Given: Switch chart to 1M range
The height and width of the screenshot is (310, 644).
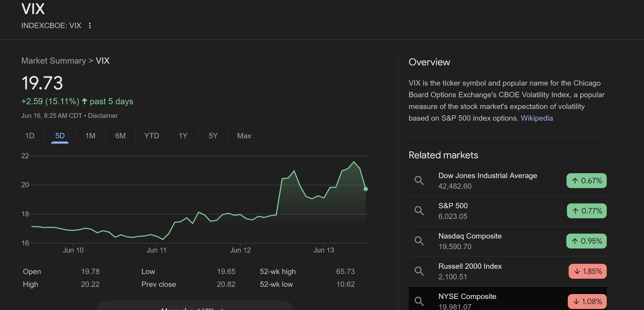Looking at the screenshot, I should [x=90, y=136].
